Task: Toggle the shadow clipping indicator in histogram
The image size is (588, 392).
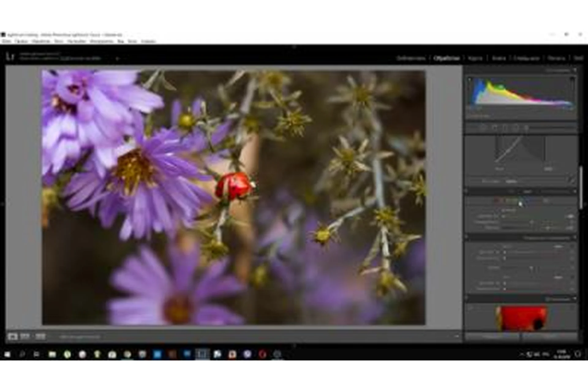Action: pyautogui.click(x=470, y=79)
